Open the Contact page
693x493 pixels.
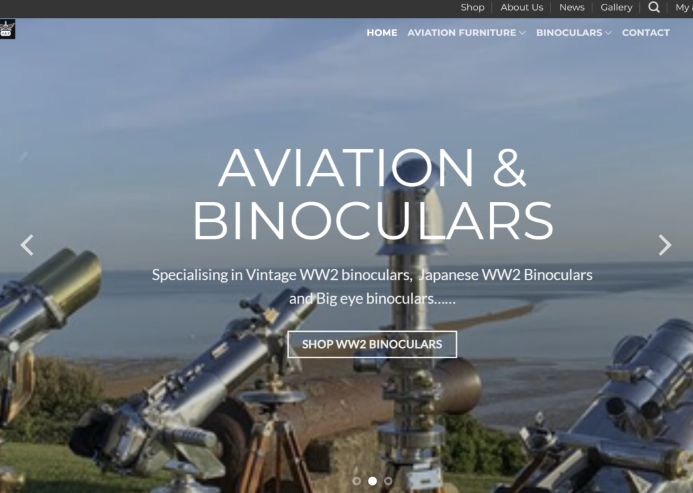tap(646, 33)
